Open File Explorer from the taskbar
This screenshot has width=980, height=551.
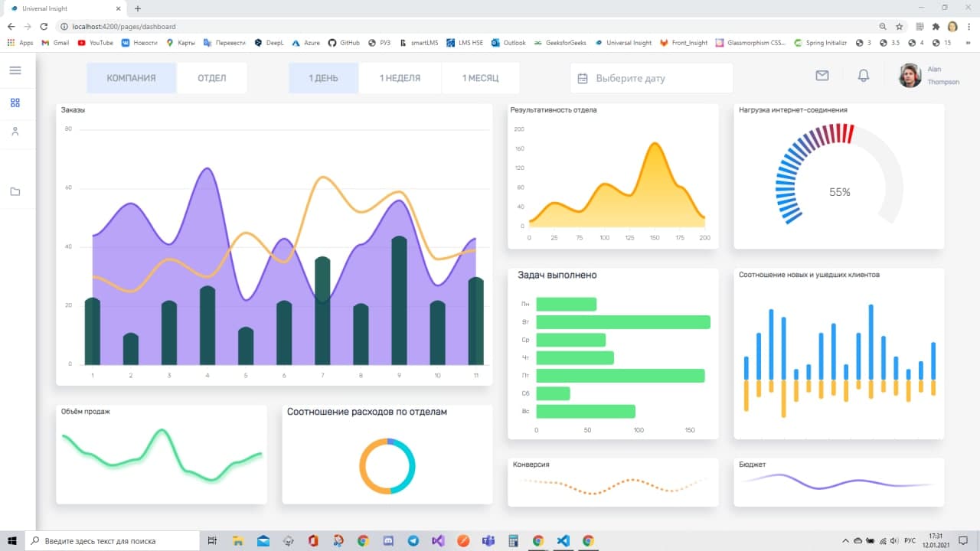tap(238, 540)
